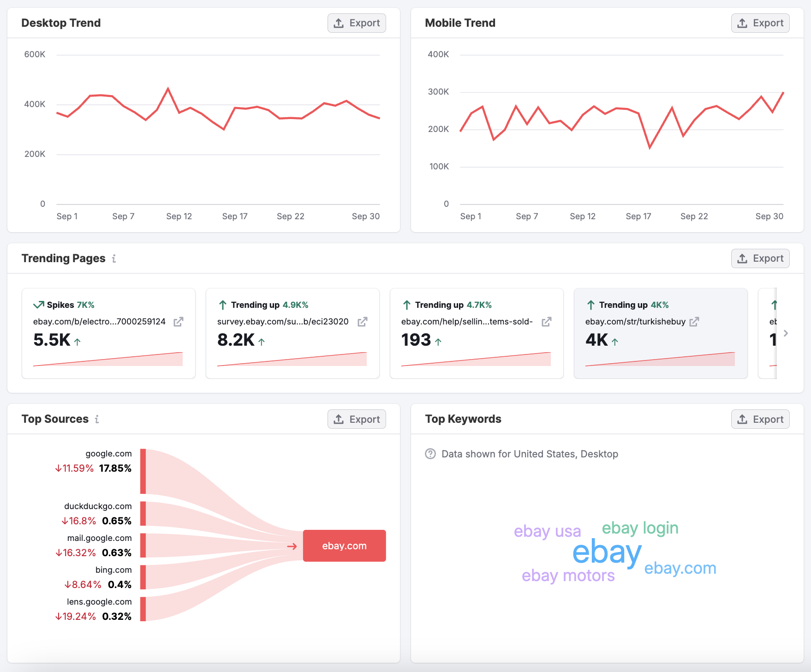Click the google.com source label
Viewport: 811px width, 672px height.
tap(108, 453)
